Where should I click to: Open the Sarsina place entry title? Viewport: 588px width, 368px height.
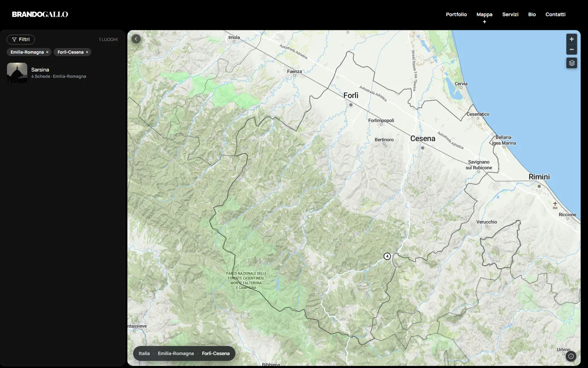coord(40,70)
